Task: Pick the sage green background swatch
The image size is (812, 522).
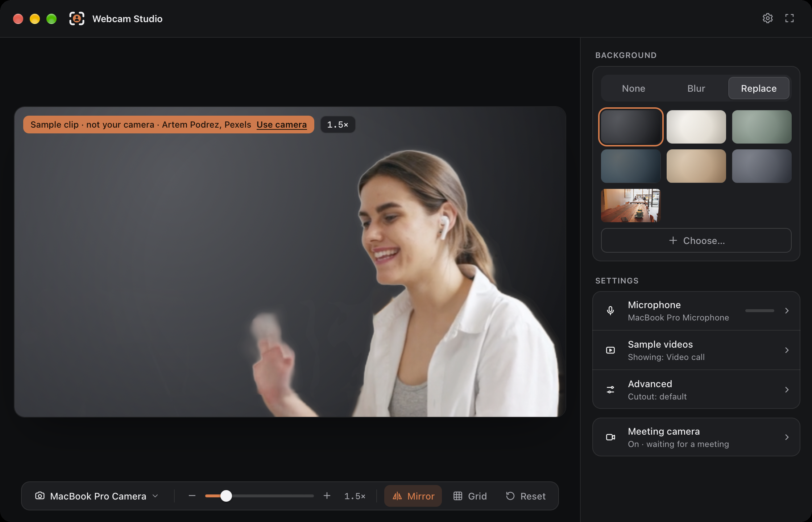Action: 762,127
